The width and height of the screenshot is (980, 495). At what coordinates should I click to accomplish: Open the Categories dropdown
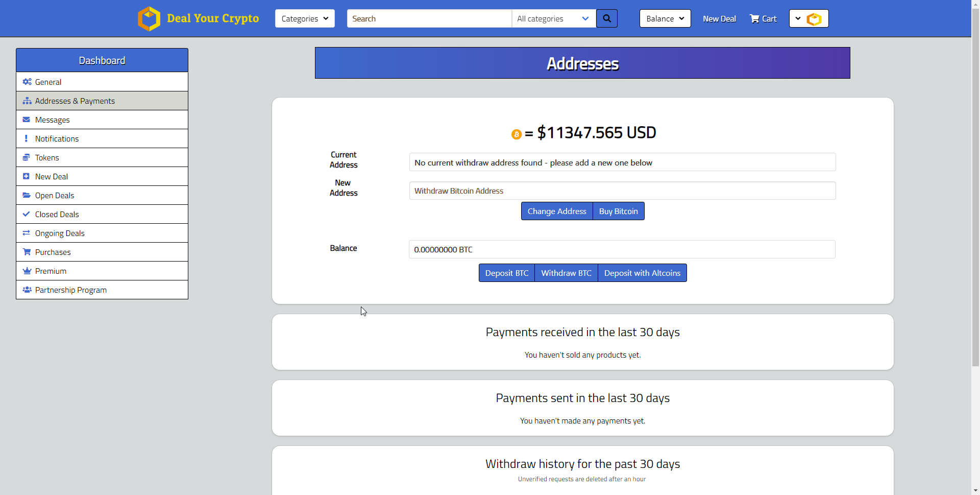[304, 18]
